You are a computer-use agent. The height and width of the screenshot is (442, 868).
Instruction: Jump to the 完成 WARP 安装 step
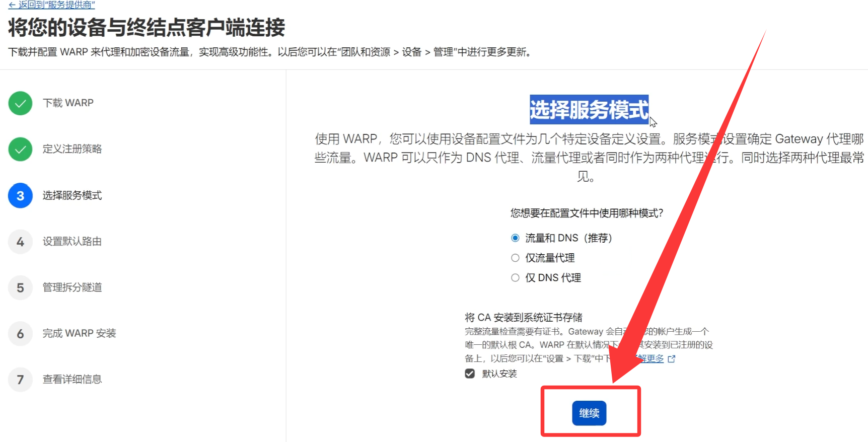click(79, 333)
